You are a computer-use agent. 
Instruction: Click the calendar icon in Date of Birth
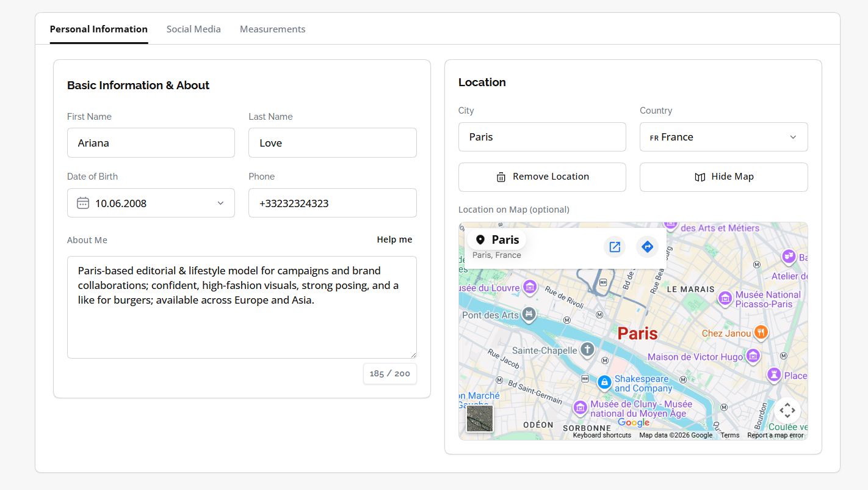[x=83, y=203]
